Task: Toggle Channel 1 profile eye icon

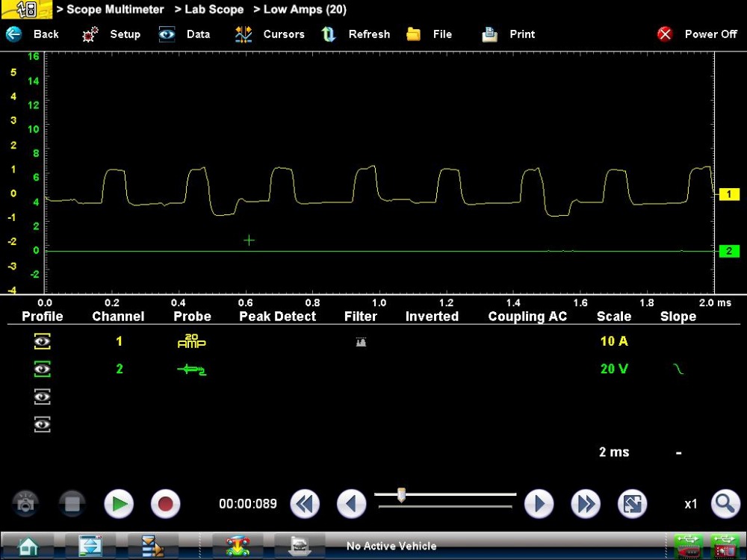Action: (x=43, y=342)
